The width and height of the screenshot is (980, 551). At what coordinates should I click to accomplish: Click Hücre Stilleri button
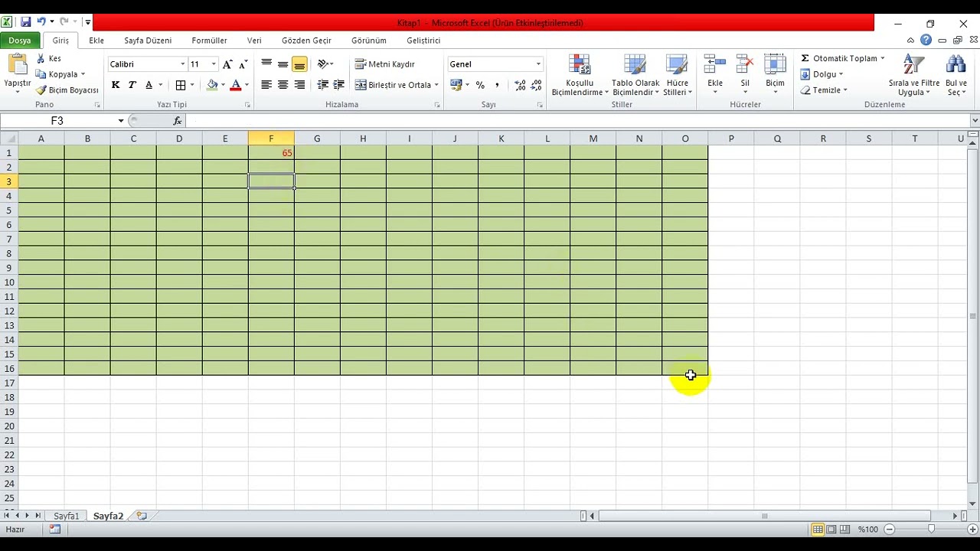coord(677,75)
